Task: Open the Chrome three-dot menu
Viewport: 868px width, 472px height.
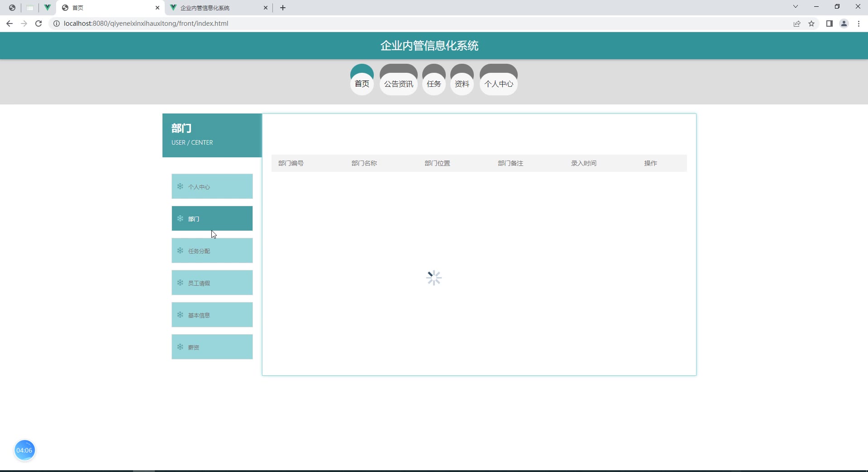Action: (858, 24)
